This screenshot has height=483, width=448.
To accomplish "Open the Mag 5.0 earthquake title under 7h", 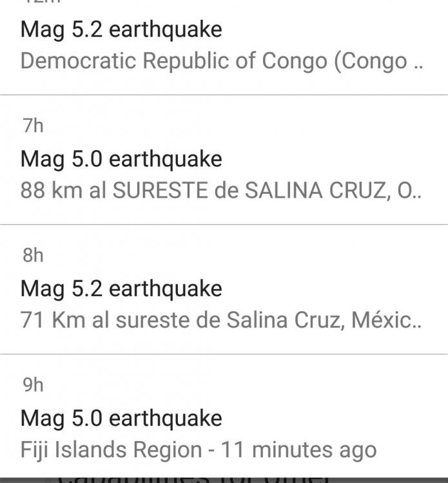I will coord(121,159).
